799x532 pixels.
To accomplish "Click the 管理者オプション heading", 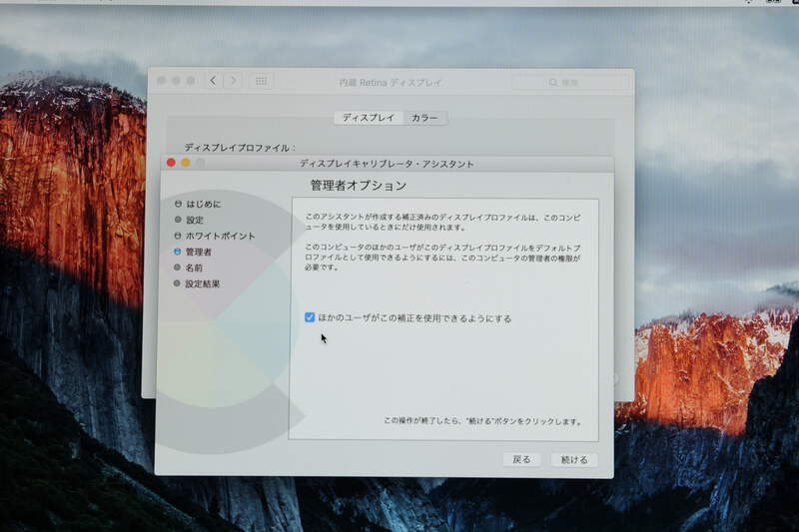I will click(359, 186).
